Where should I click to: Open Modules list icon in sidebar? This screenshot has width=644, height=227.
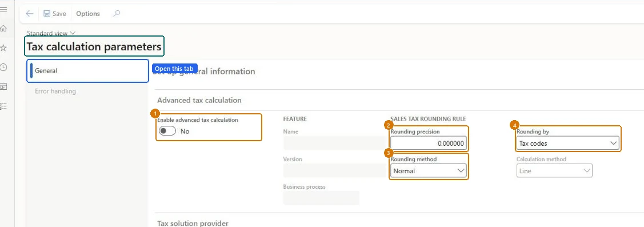tap(3, 106)
